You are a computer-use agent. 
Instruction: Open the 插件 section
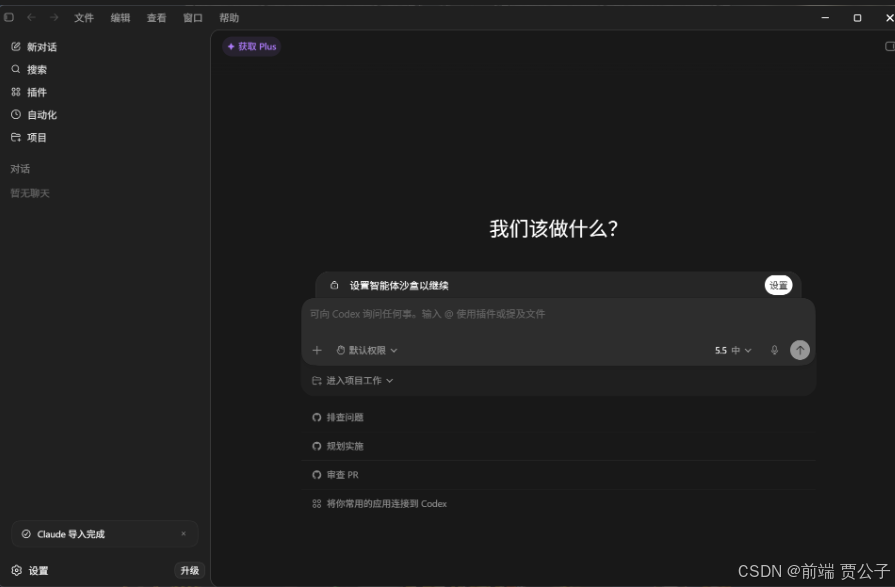pyautogui.click(x=29, y=92)
